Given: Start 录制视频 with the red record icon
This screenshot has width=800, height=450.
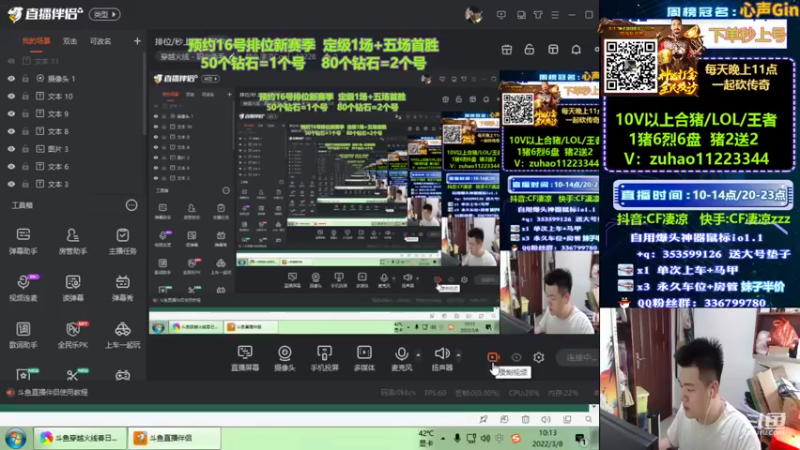Looking at the screenshot, I should [493, 357].
